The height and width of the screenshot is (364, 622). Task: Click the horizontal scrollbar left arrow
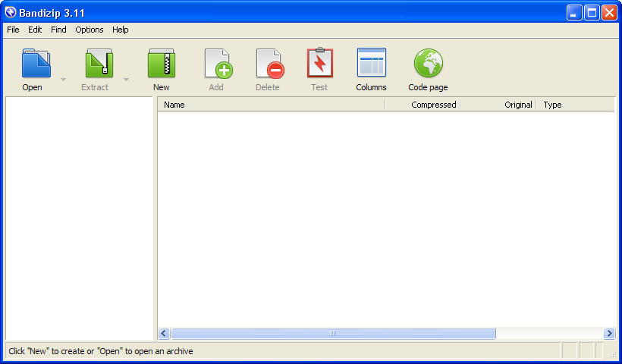[164, 334]
